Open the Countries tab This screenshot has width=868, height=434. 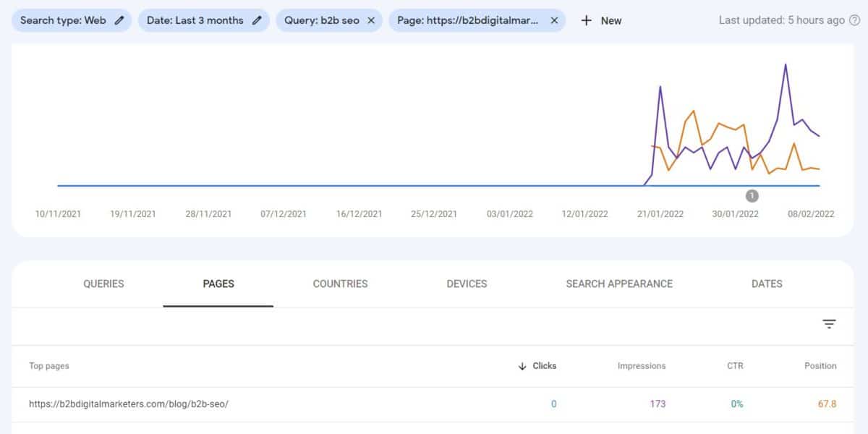tap(340, 284)
